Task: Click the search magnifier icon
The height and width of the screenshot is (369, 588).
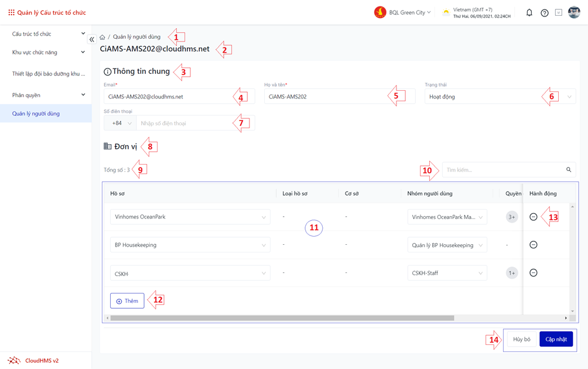Action: (568, 170)
